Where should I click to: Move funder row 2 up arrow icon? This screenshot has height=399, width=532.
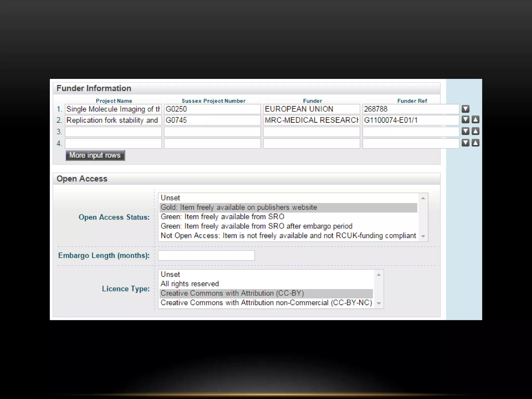pos(475,119)
